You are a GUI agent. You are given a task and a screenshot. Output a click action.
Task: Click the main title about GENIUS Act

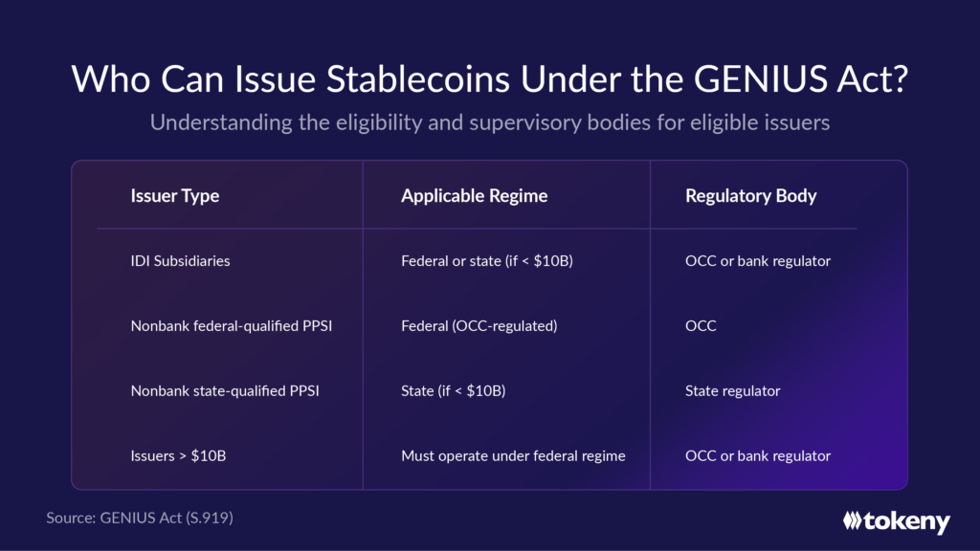tap(489, 78)
